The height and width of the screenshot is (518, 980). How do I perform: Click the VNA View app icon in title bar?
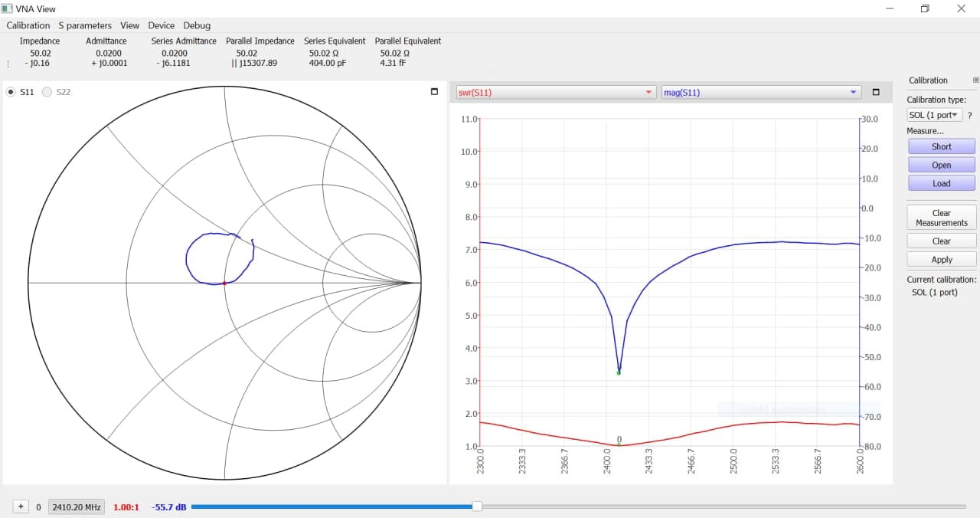pyautogui.click(x=8, y=8)
